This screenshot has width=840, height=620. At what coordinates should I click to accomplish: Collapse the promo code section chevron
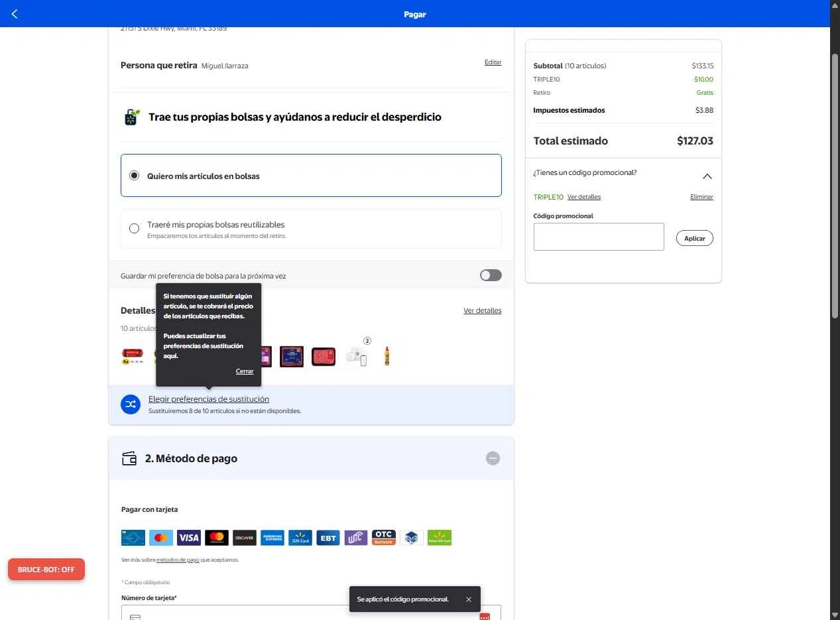click(x=707, y=176)
